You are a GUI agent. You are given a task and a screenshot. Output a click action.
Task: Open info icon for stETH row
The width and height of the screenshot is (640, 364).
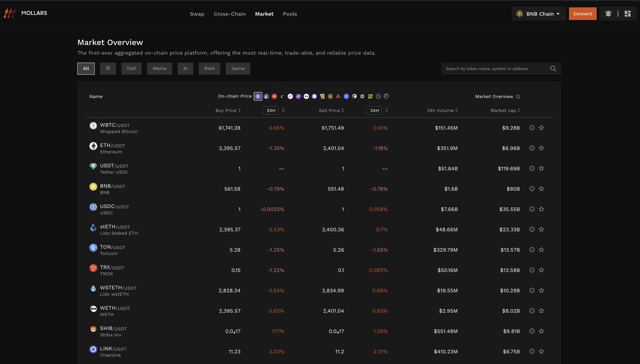tap(532, 230)
